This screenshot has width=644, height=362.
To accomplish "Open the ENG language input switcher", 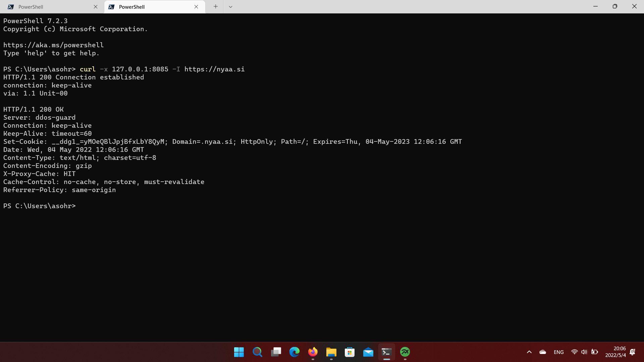I will pos(558,352).
